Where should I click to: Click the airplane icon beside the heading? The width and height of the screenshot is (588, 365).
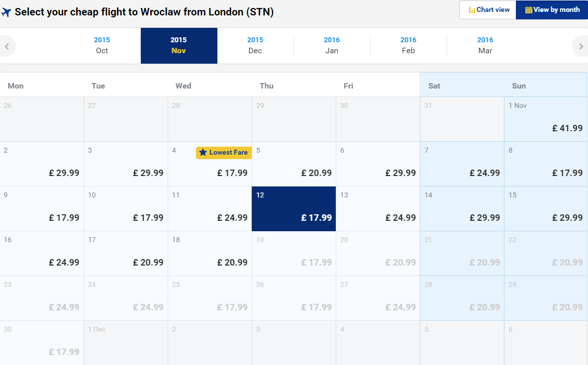(x=6, y=12)
